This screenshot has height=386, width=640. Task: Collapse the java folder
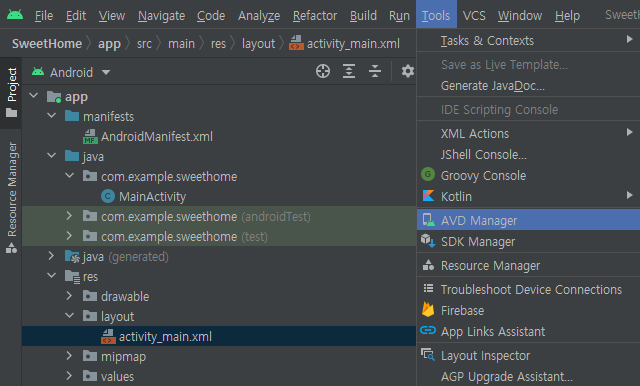(52, 155)
